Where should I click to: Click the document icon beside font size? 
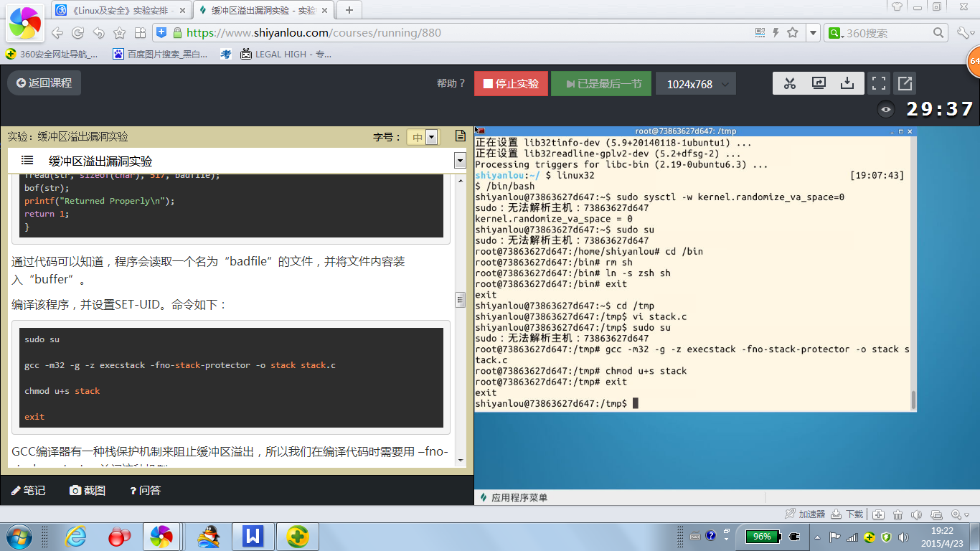461,136
